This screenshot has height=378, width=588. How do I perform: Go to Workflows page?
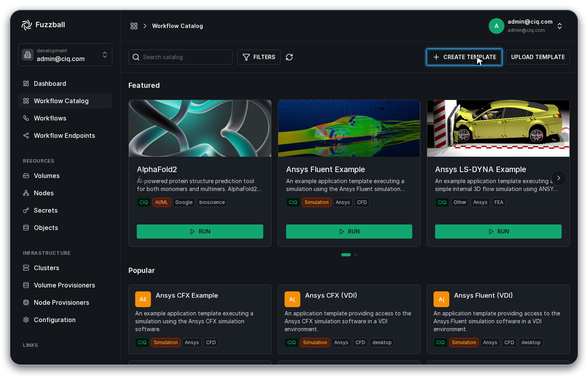point(65,118)
